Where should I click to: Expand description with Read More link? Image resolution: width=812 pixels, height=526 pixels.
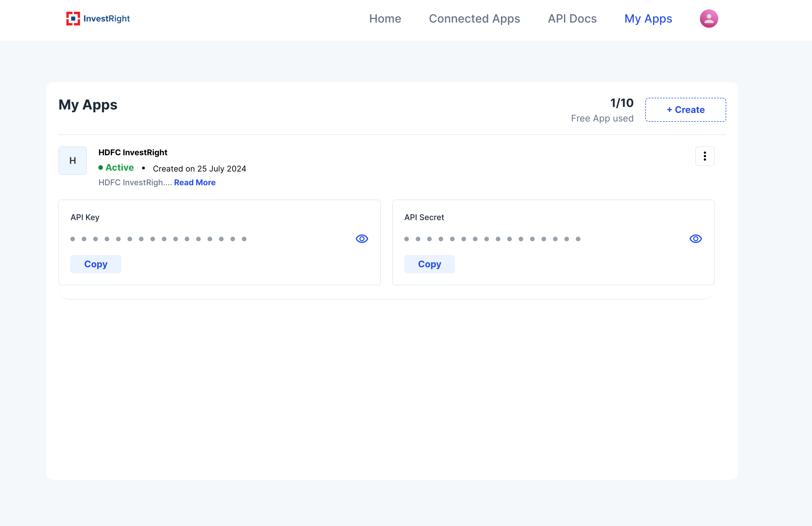[195, 182]
